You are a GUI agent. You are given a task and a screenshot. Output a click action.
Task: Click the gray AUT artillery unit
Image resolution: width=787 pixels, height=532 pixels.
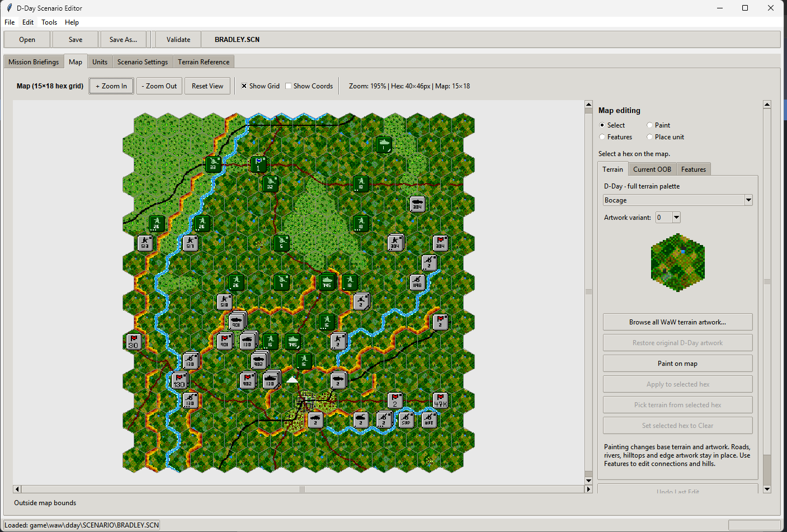[429, 420]
